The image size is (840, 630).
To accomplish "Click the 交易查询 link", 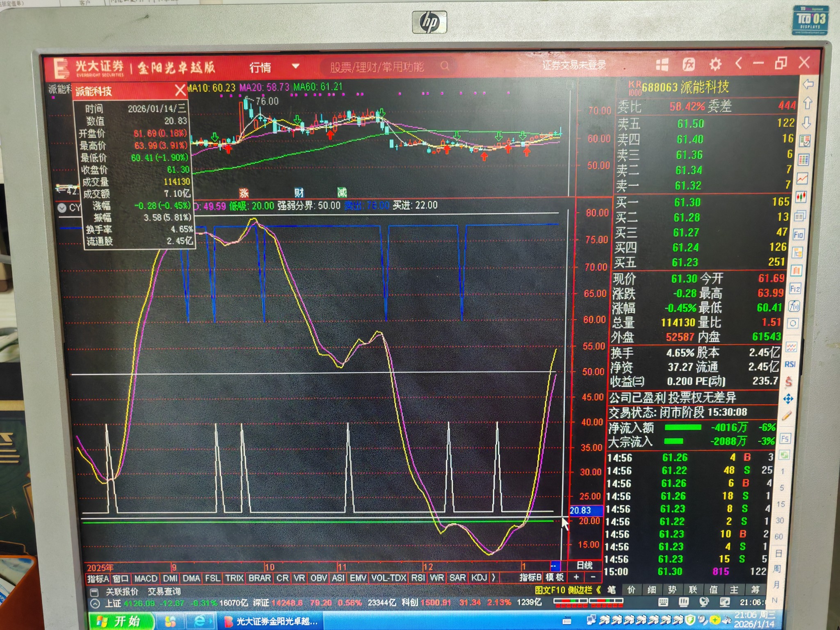I will pos(164,591).
